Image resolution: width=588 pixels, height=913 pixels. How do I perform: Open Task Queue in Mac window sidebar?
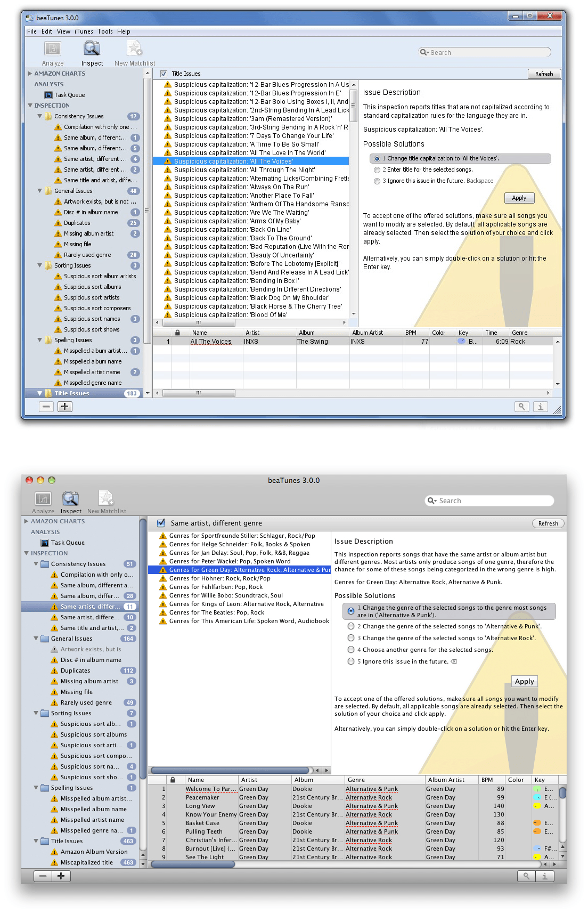67,543
